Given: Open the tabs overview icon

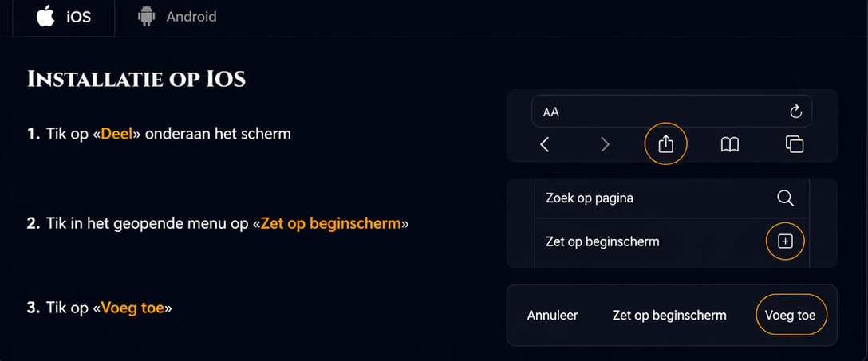Looking at the screenshot, I should tap(794, 144).
